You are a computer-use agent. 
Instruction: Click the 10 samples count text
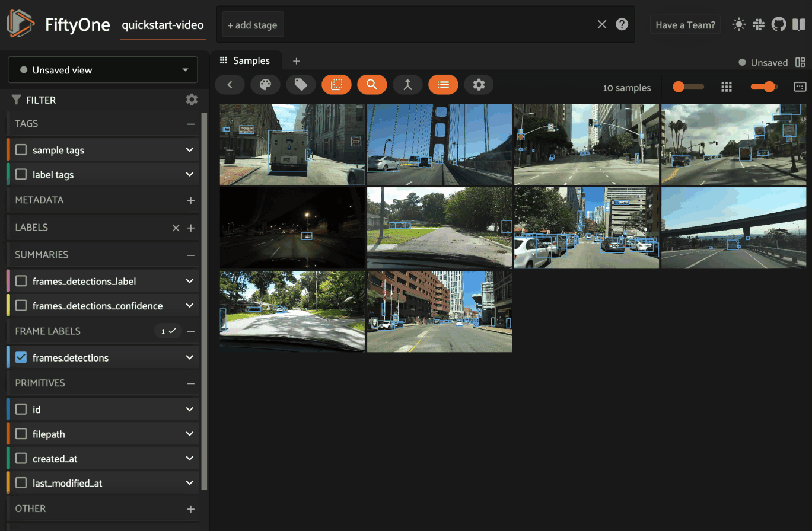point(627,88)
